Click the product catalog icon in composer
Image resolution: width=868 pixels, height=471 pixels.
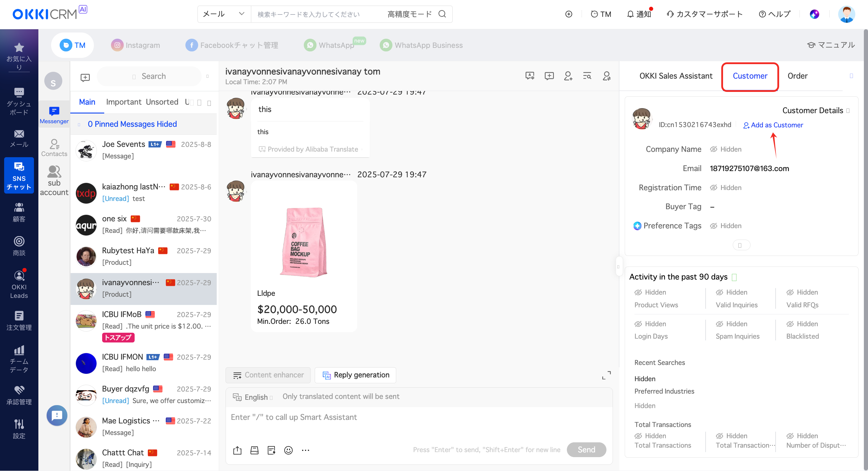254,450
